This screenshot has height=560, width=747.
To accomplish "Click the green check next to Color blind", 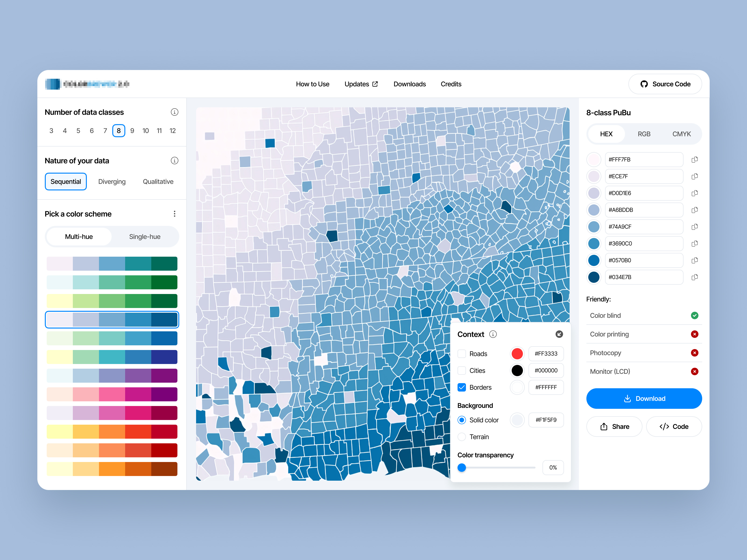I will click(x=695, y=315).
